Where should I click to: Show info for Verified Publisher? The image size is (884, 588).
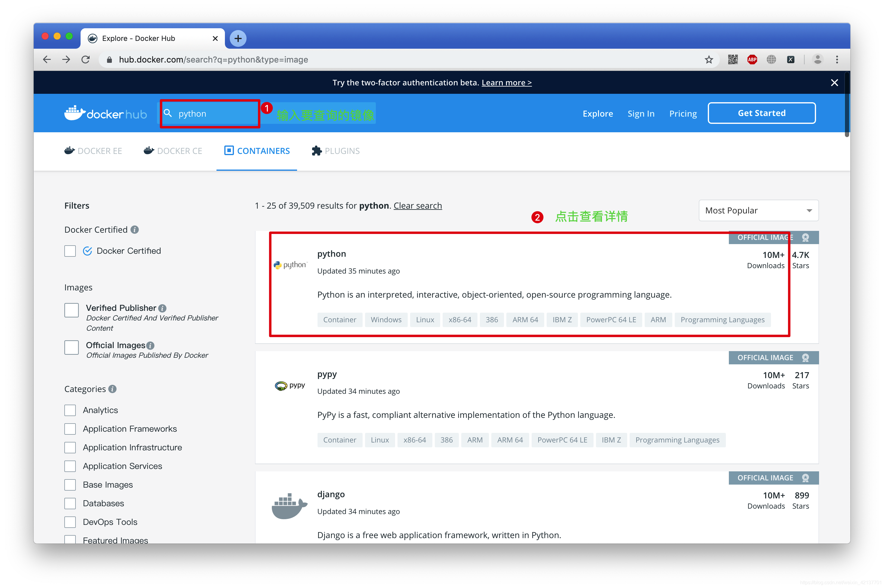pos(162,308)
